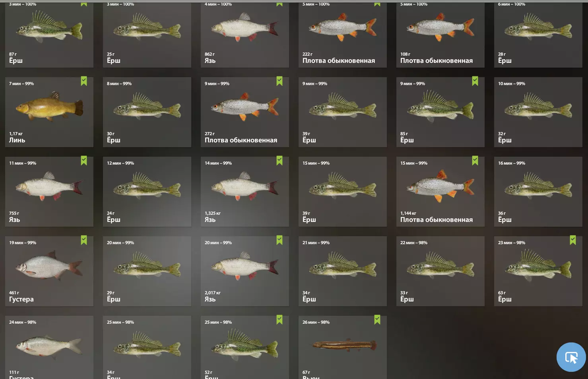Select the Плотва обыкновенная 222 г card
This screenshot has width=588, height=379.
pos(343,34)
